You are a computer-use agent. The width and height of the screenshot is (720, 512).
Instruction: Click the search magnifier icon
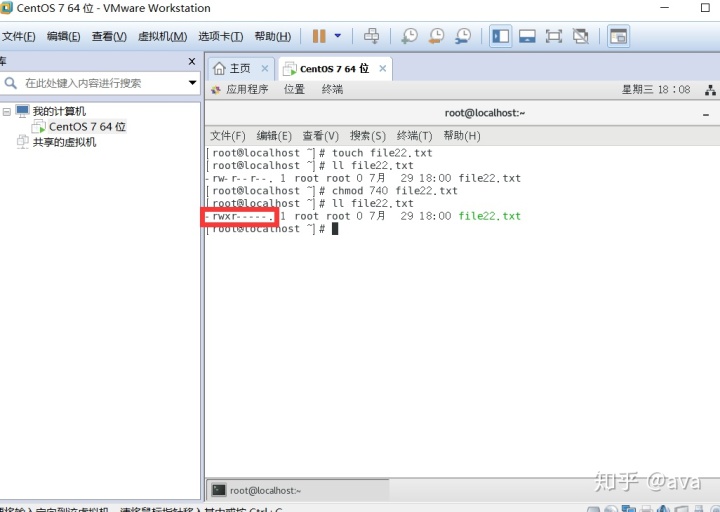[x=10, y=83]
